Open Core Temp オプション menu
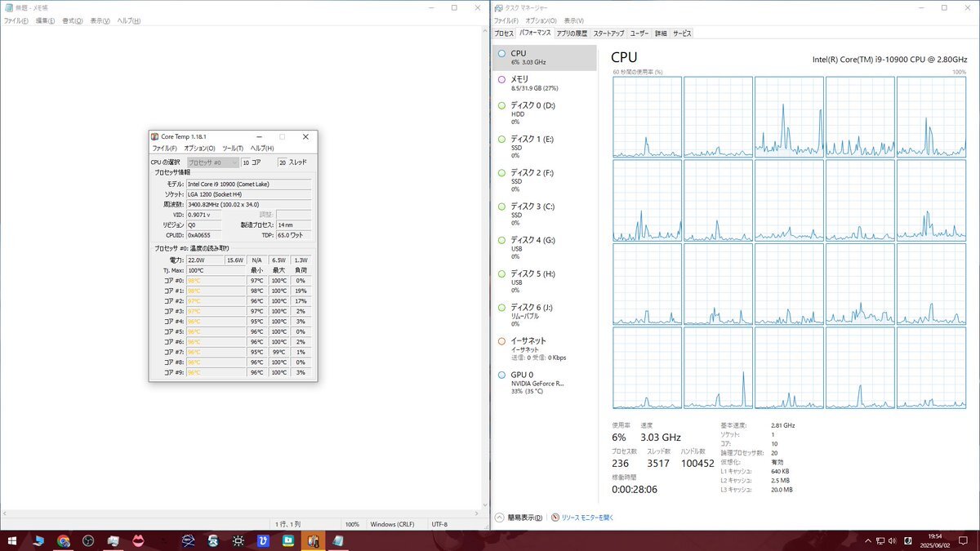The height and width of the screenshot is (551, 980). [x=199, y=149]
